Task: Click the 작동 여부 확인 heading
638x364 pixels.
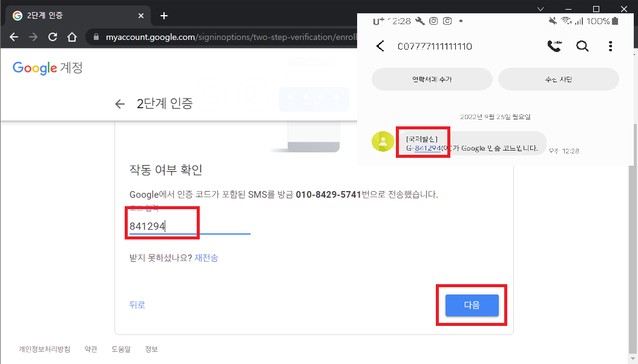Action: click(x=166, y=169)
